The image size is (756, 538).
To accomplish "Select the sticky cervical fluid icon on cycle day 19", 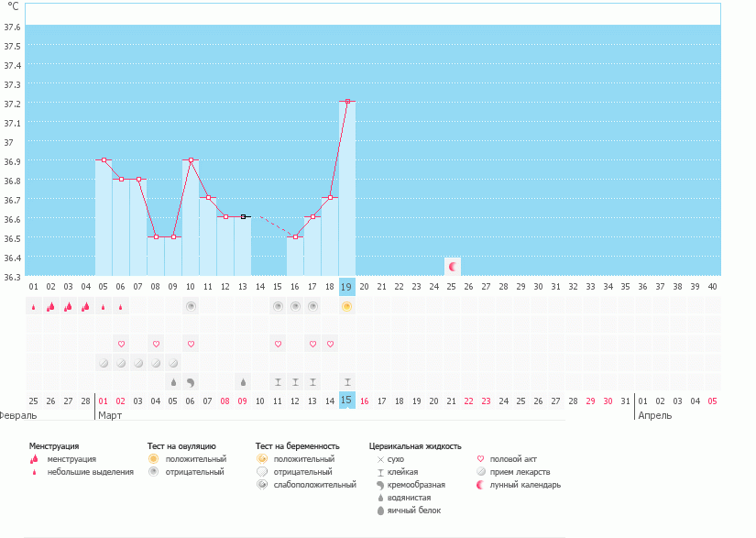I will [347, 381].
